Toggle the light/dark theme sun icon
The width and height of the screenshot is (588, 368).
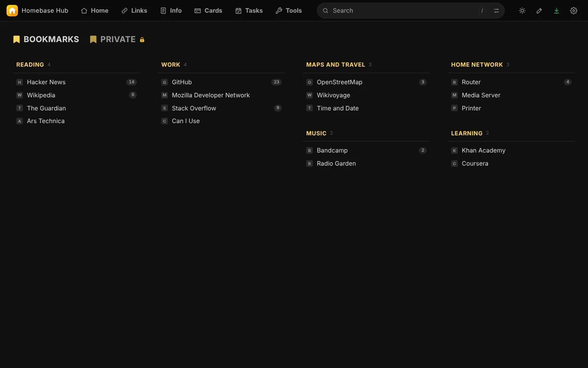point(522,11)
